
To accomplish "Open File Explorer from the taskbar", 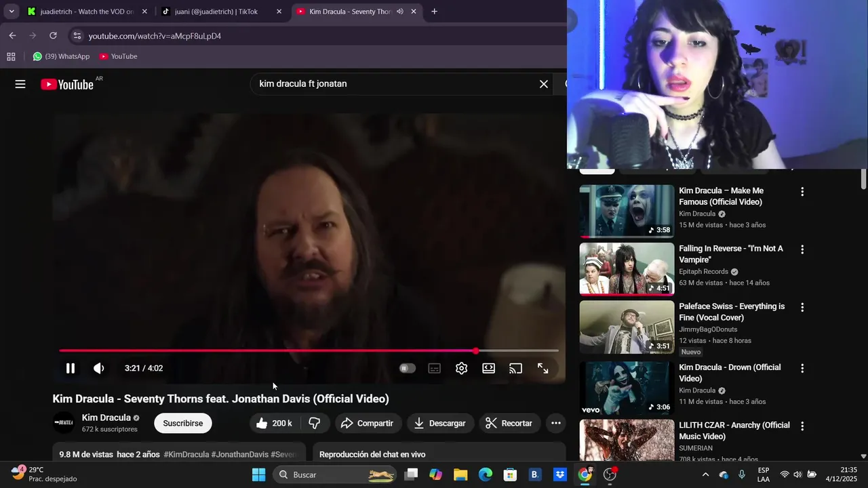I will pos(460,474).
